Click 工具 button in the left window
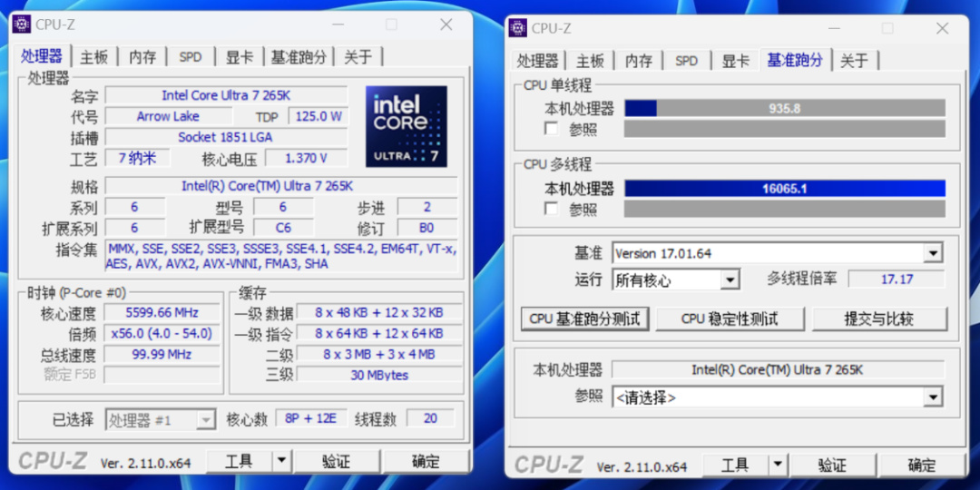 click(x=240, y=462)
